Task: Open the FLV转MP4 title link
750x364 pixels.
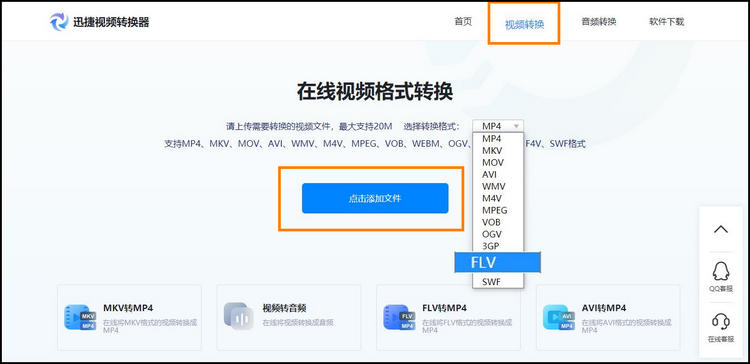Action: pyautogui.click(x=444, y=308)
